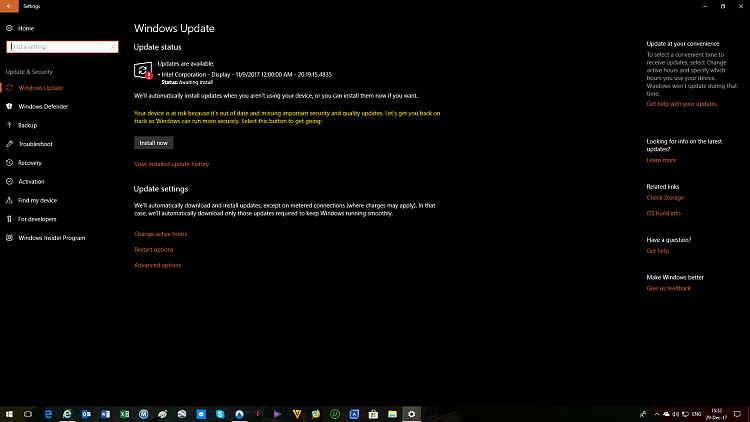Click the back arrow in Settings title bar
Viewport: 750px width, 422px height.
(x=9, y=6)
